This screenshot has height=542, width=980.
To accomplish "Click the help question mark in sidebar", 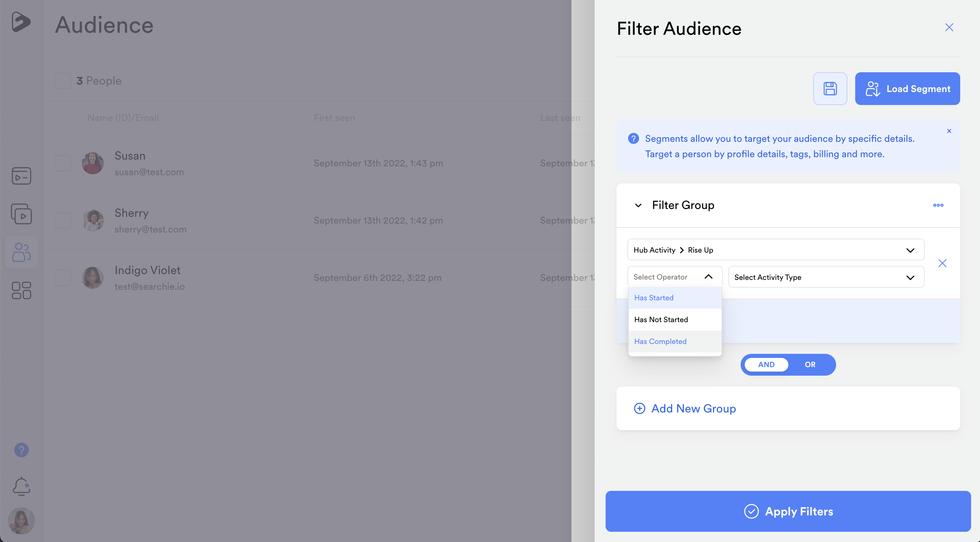I will pyautogui.click(x=21, y=450).
